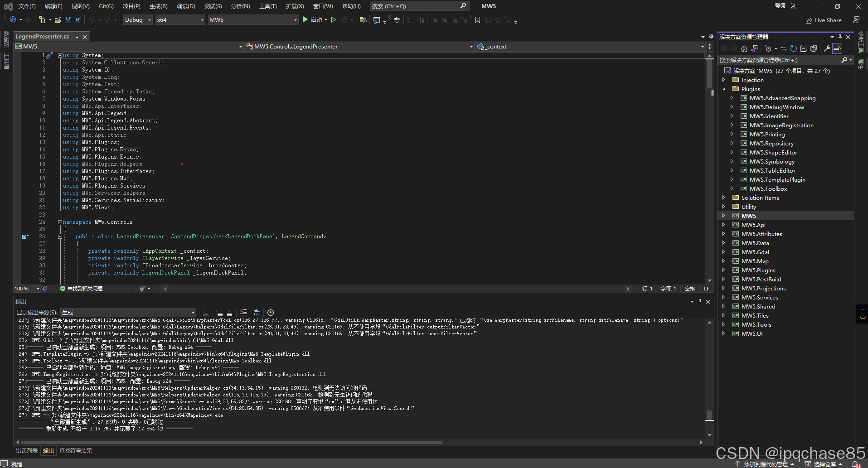This screenshot has height=468, width=868.
Task: Open Solution Explorer properties with wrench icon
Action: tap(828, 48)
